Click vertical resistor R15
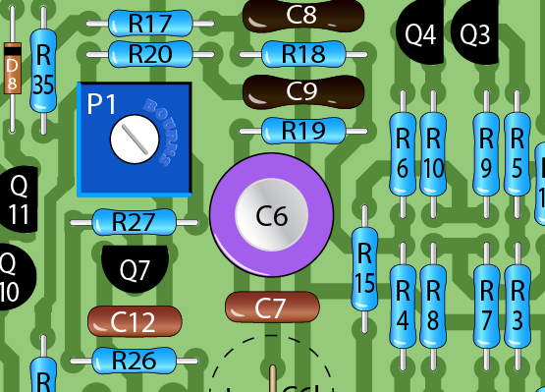The width and height of the screenshot is (545, 392). click(x=364, y=269)
